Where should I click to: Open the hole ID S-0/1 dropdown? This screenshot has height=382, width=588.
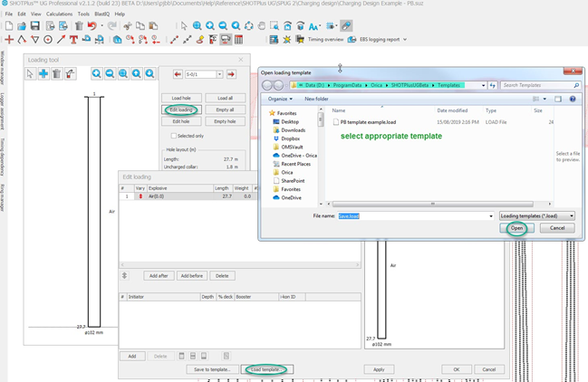point(220,74)
